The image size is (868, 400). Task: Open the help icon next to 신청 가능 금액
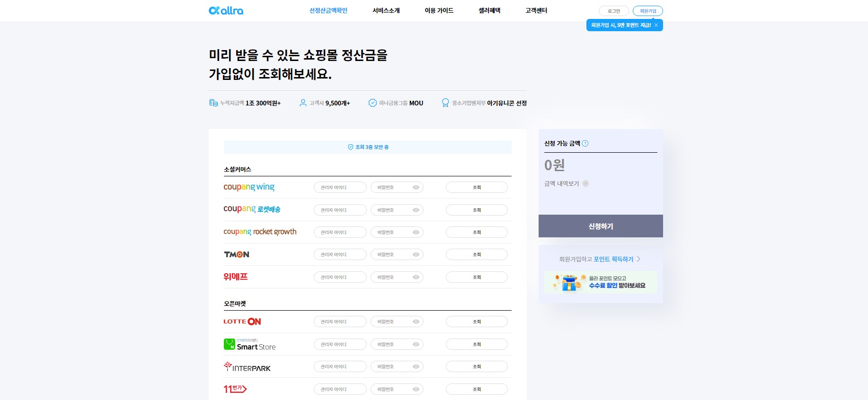[x=585, y=143]
